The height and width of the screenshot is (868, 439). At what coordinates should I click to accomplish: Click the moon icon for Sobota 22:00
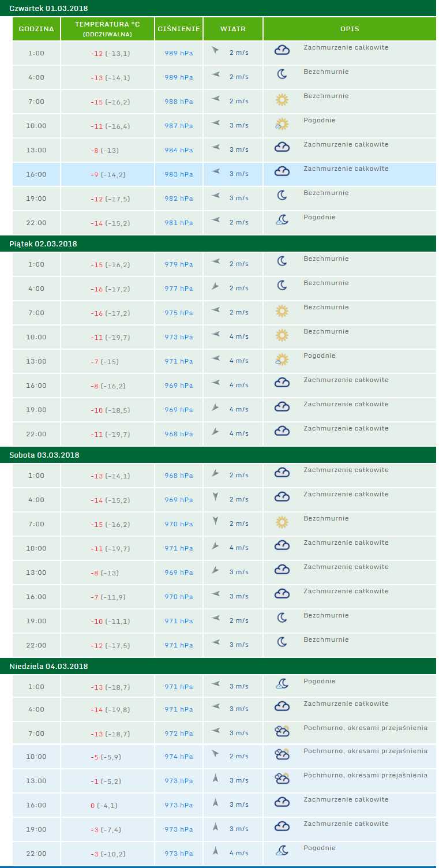coord(282,642)
